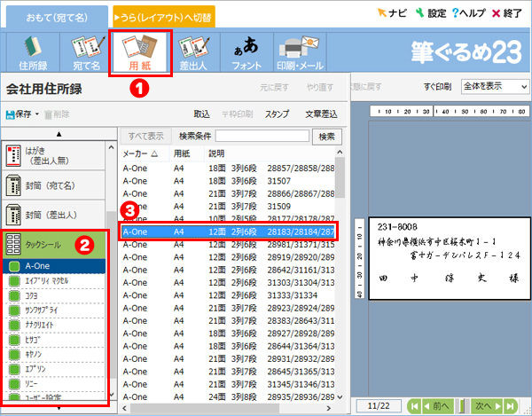Select はがき(差出人無) paper type

point(54,156)
